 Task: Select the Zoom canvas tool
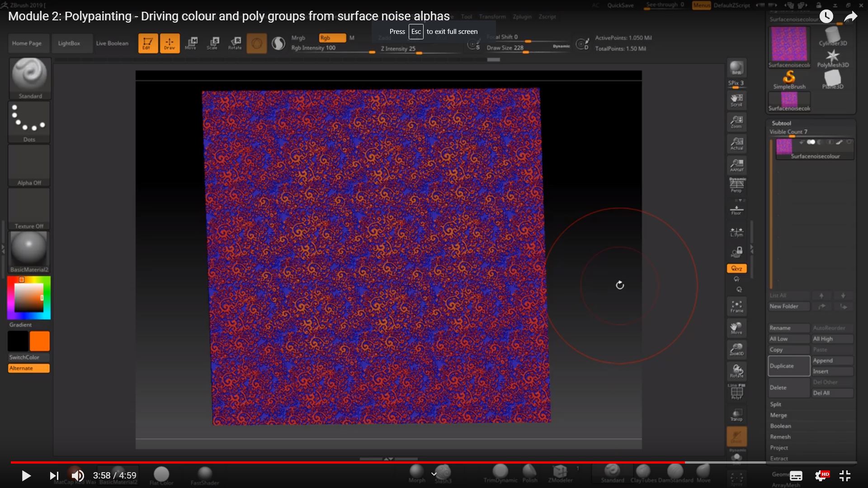[x=736, y=122]
